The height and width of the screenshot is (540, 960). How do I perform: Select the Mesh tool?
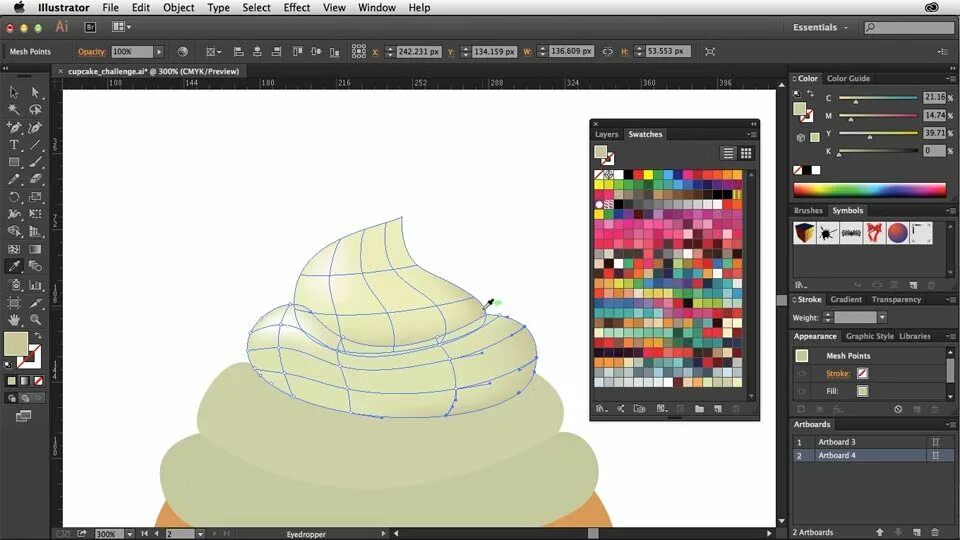13,249
